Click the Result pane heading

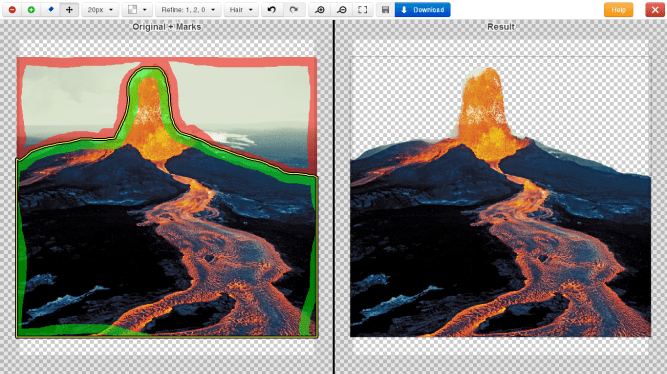tap(501, 27)
